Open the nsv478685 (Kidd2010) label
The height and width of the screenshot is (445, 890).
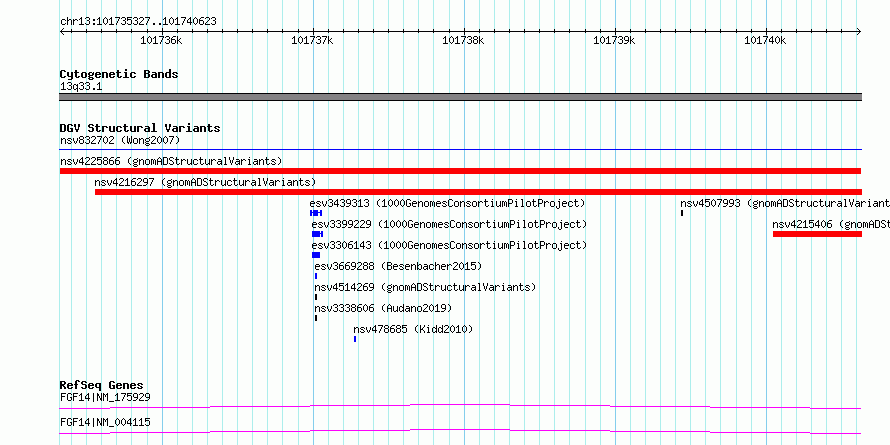pyautogui.click(x=413, y=329)
